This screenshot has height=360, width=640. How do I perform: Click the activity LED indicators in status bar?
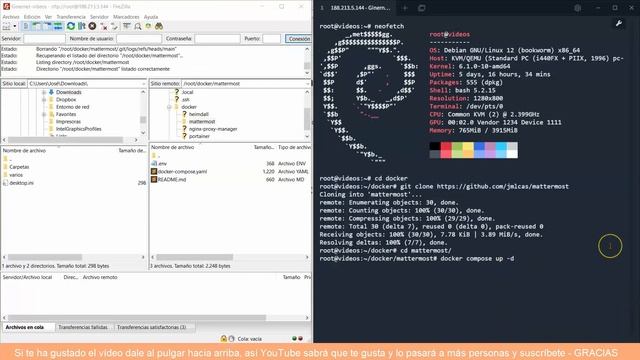[x=298, y=339]
